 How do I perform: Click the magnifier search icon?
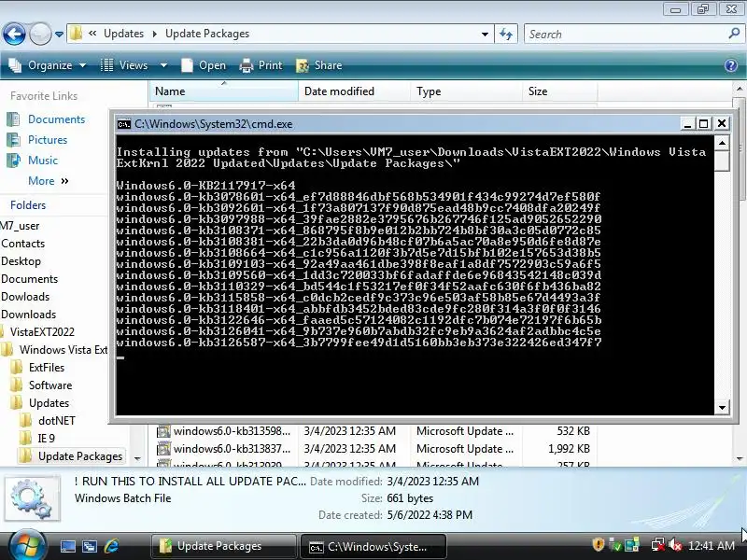point(734,34)
